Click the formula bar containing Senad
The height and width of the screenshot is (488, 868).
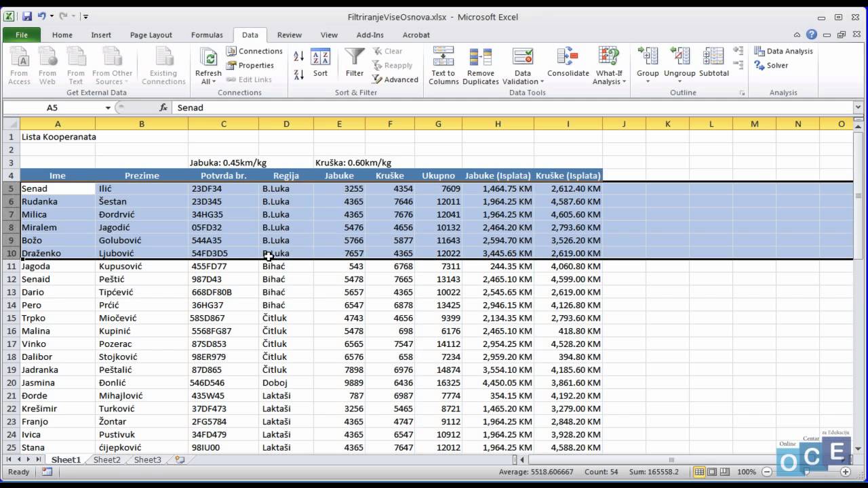512,107
